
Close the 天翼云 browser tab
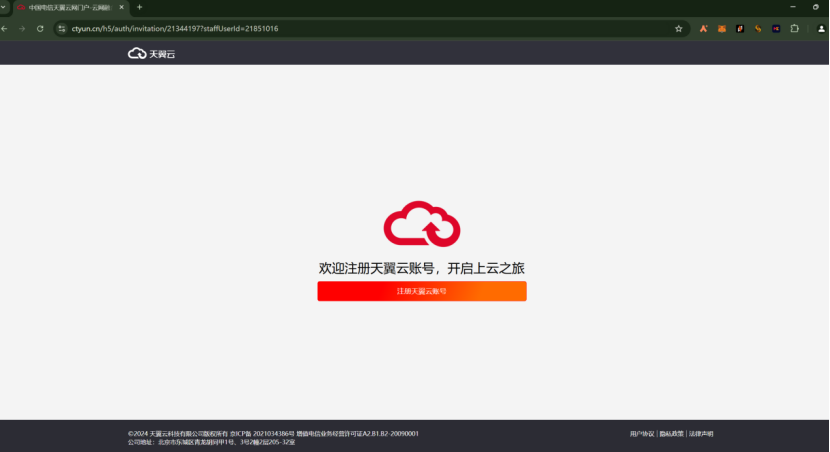pyautogui.click(x=122, y=7)
